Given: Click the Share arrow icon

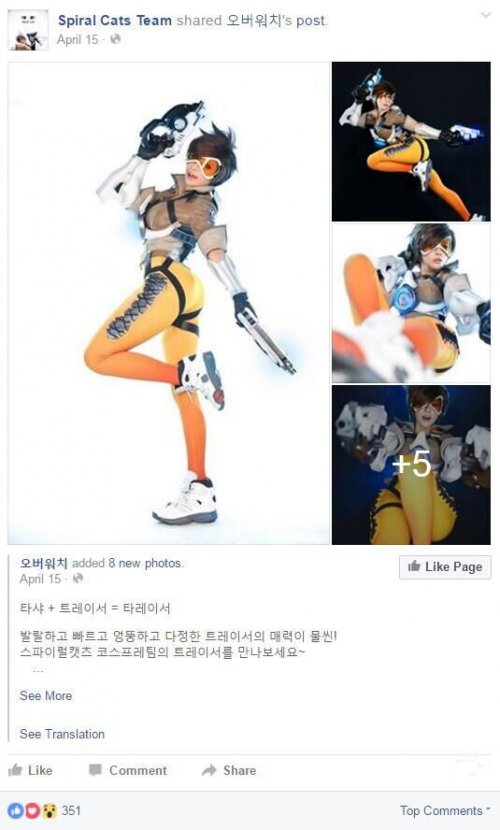Looking at the screenshot, I should click(210, 770).
